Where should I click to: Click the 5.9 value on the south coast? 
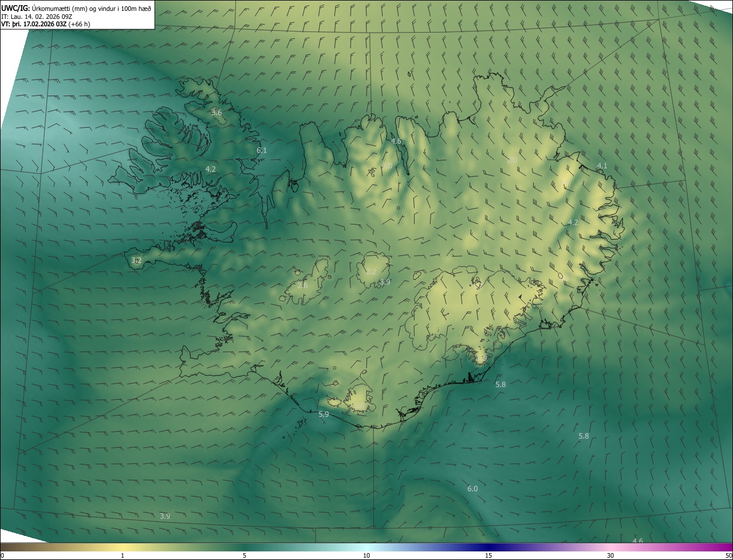(324, 414)
